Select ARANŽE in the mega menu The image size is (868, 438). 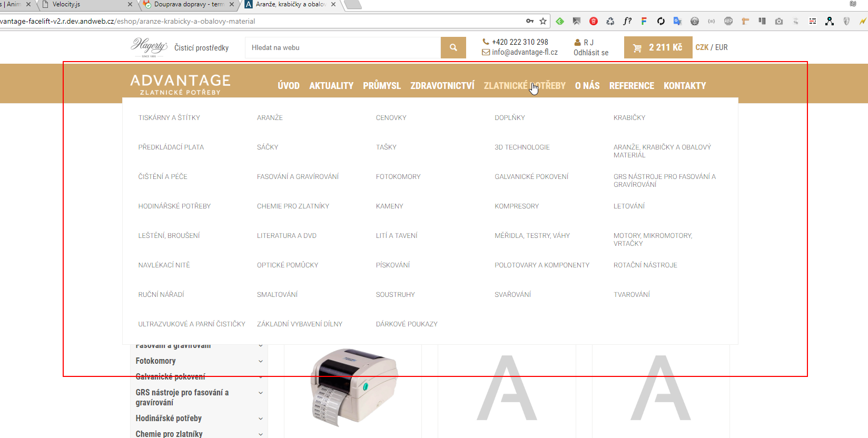point(270,117)
